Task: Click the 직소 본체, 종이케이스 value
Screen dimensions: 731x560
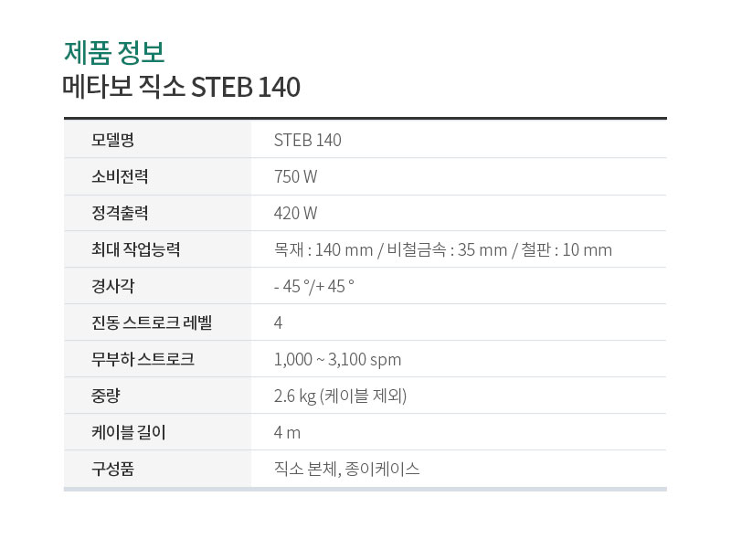Action: coord(347,469)
